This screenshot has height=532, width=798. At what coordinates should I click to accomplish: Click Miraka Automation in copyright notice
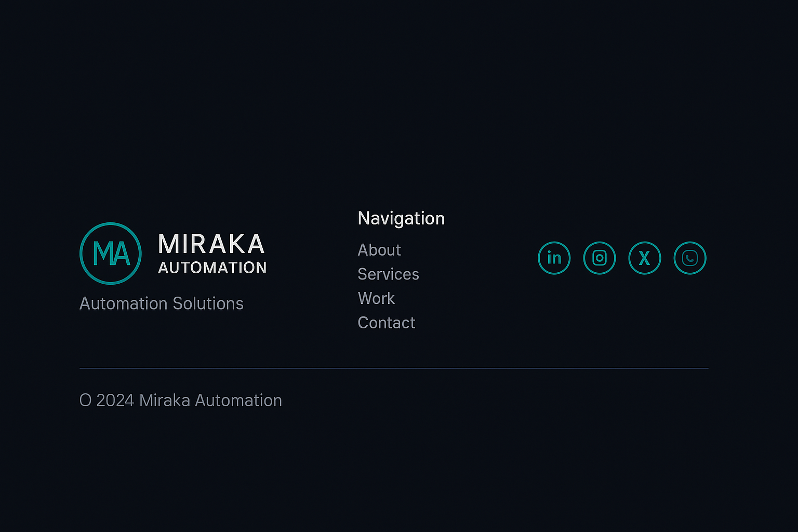210,401
